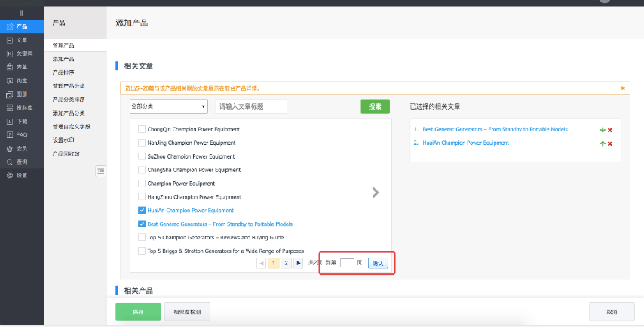The image size is (644, 327).
Task: Uncheck HuaiAn Champion Power Equipment checkbox
Action: 142,211
